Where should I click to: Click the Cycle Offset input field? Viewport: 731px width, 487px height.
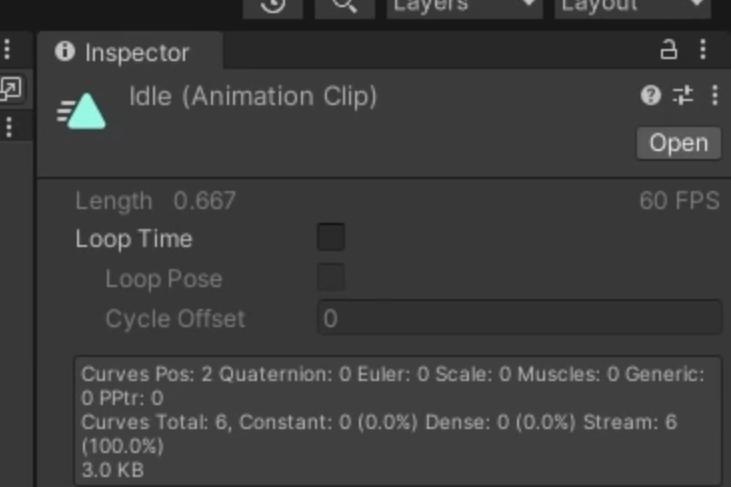pos(519,318)
